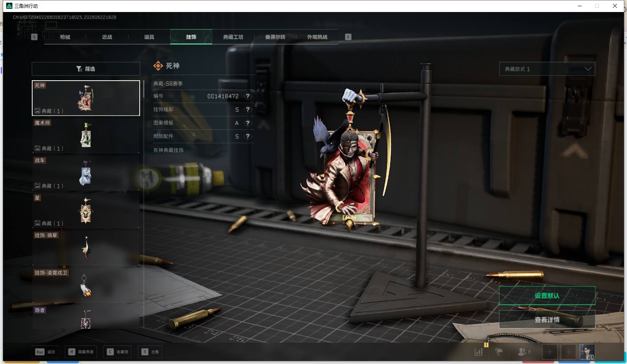The width and height of the screenshot is (627, 364).
Task: Click the 典藏 icon under 星
Action: coord(38,223)
